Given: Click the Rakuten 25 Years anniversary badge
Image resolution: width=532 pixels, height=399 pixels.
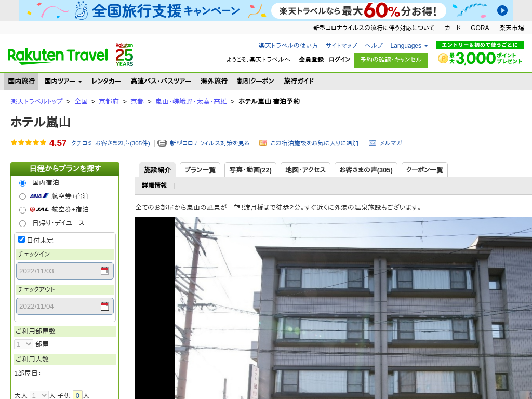Looking at the screenshot, I should click(x=124, y=55).
